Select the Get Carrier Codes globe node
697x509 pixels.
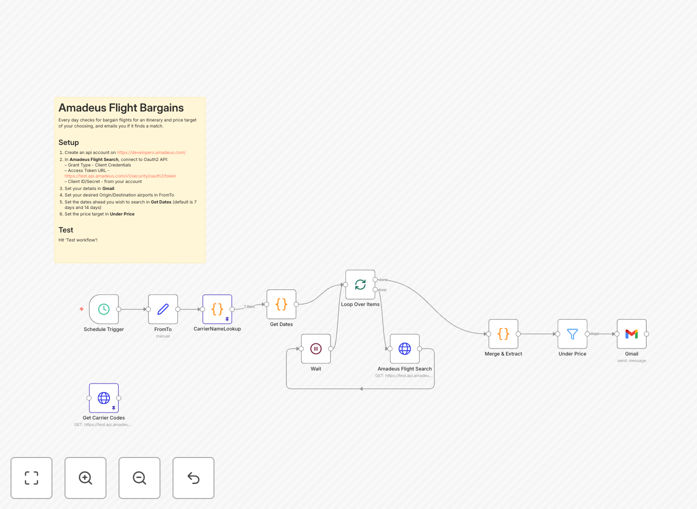(x=104, y=398)
